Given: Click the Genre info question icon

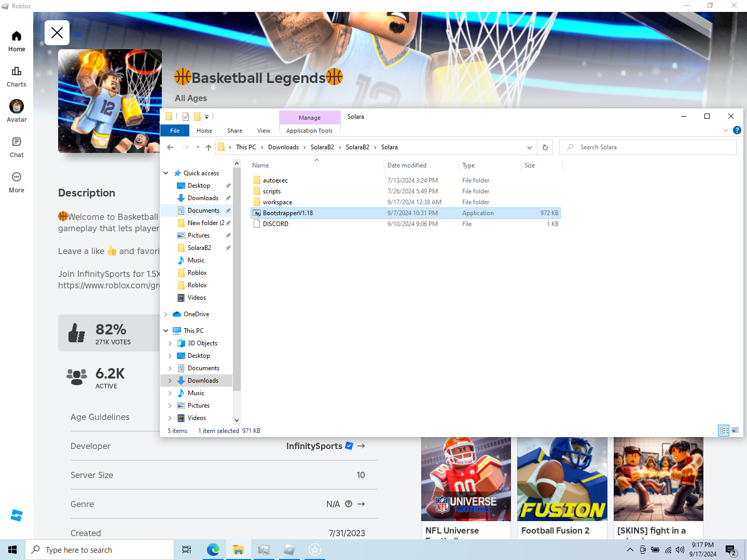Looking at the screenshot, I should tap(349, 503).
